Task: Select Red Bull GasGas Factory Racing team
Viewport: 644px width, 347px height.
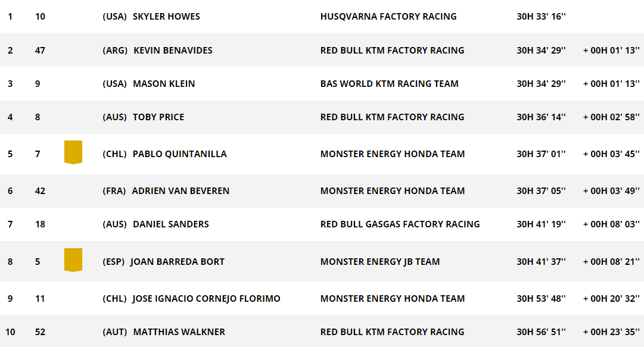Action: (400, 224)
